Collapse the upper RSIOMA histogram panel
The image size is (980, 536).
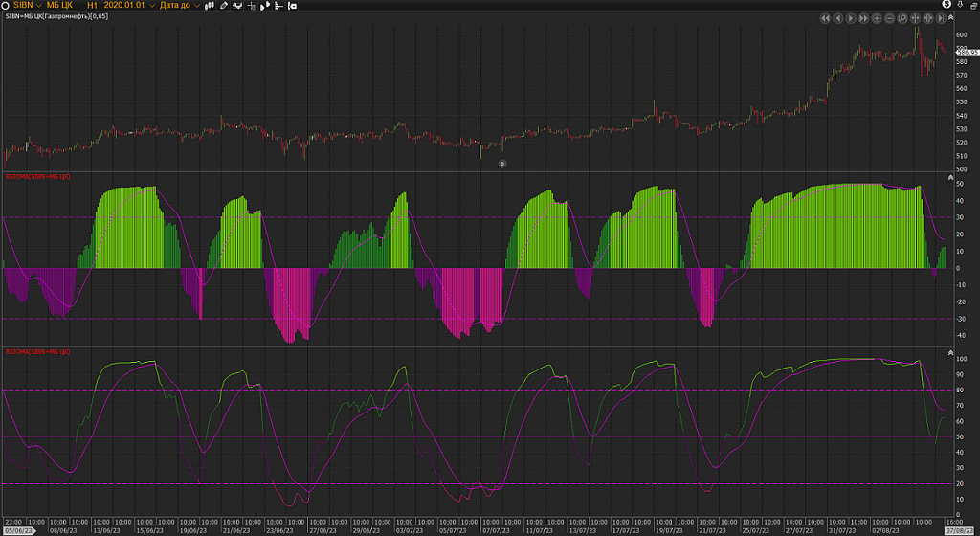[x=950, y=178]
